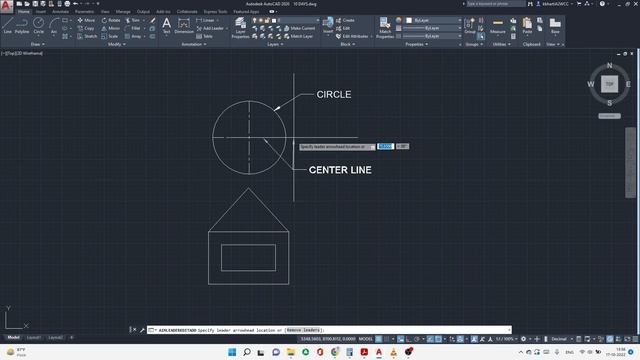
Task: Click the TOP face of ViewCube
Action: pyautogui.click(x=609, y=84)
